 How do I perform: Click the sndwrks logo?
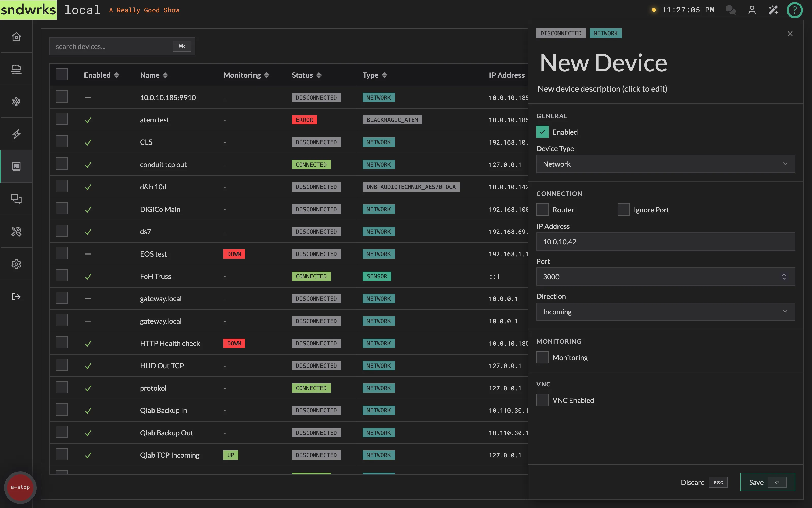point(28,10)
